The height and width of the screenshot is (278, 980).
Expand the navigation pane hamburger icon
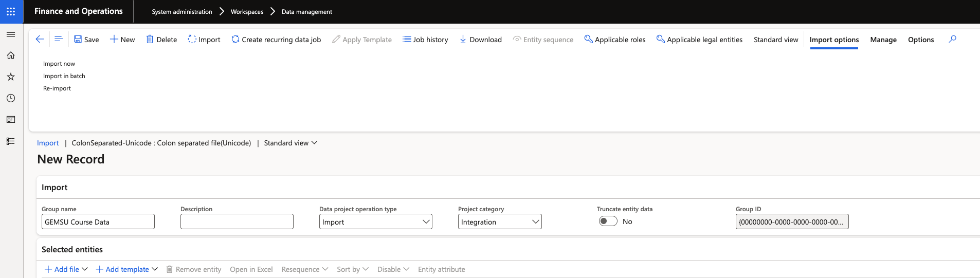11,34
